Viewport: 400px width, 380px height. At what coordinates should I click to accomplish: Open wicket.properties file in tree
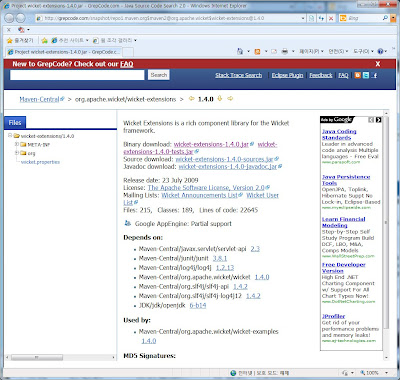click(x=40, y=162)
